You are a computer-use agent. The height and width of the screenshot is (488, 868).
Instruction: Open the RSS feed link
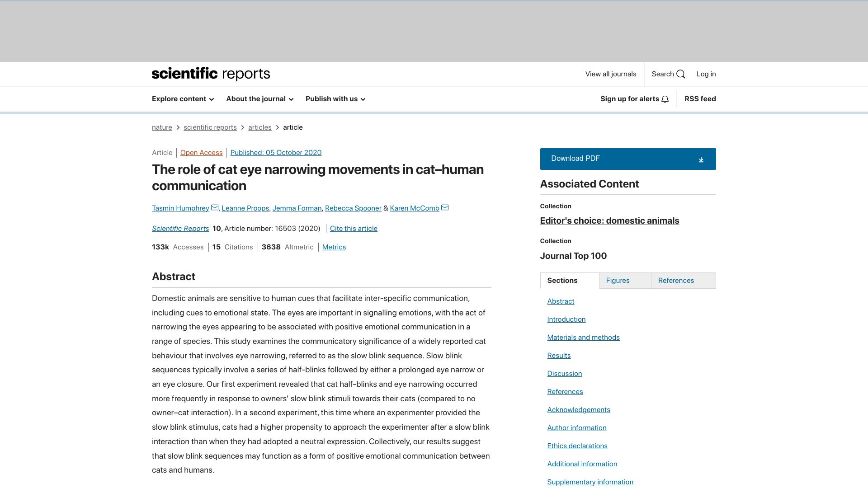pos(700,99)
